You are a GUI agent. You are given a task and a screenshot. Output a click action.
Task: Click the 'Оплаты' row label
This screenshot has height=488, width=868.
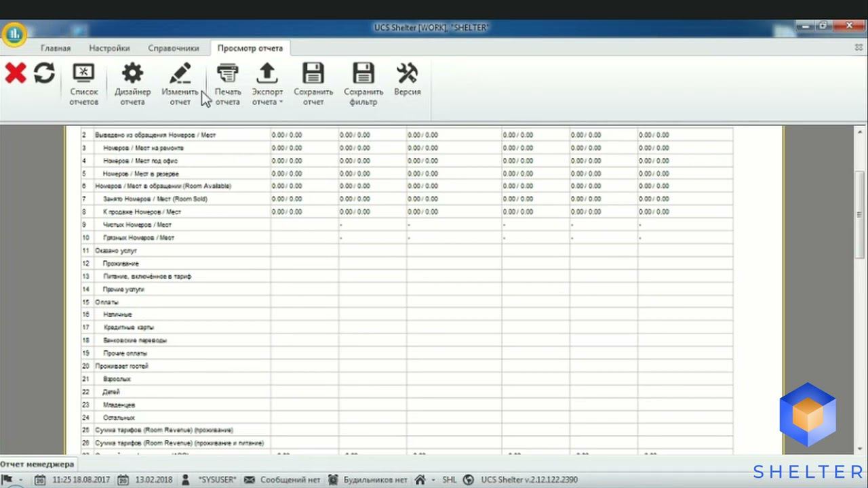point(106,302)
